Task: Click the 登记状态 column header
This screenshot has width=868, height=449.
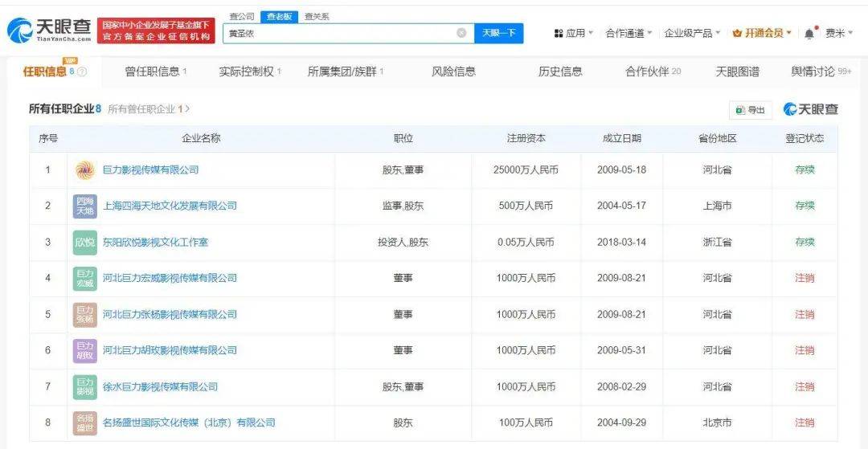Action: pos(805,138)
